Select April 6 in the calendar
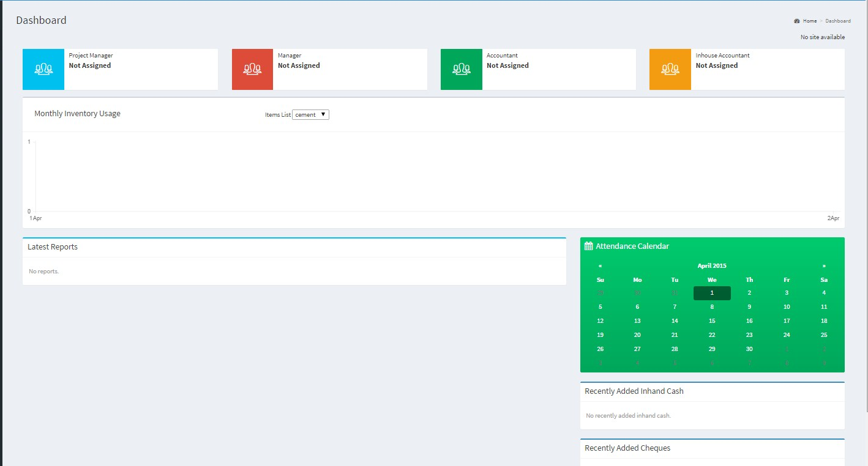The image size is (868, 466). pos(637,307)
